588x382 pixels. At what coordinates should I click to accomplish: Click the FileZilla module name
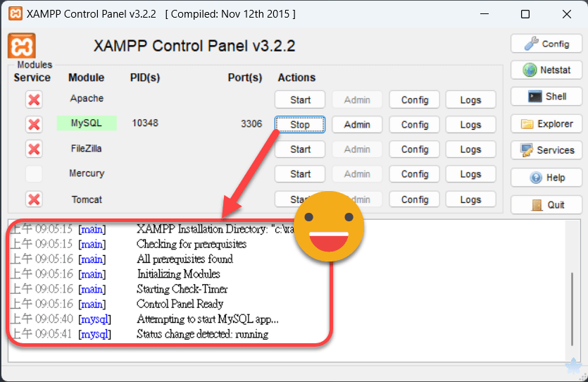(86, 149)
